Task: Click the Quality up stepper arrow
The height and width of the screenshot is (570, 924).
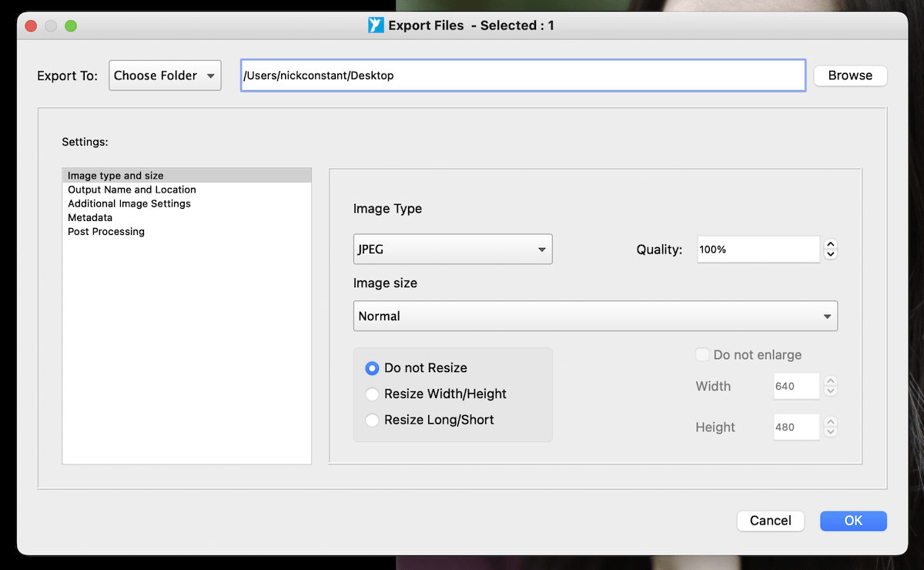Action: coord(830,244)
